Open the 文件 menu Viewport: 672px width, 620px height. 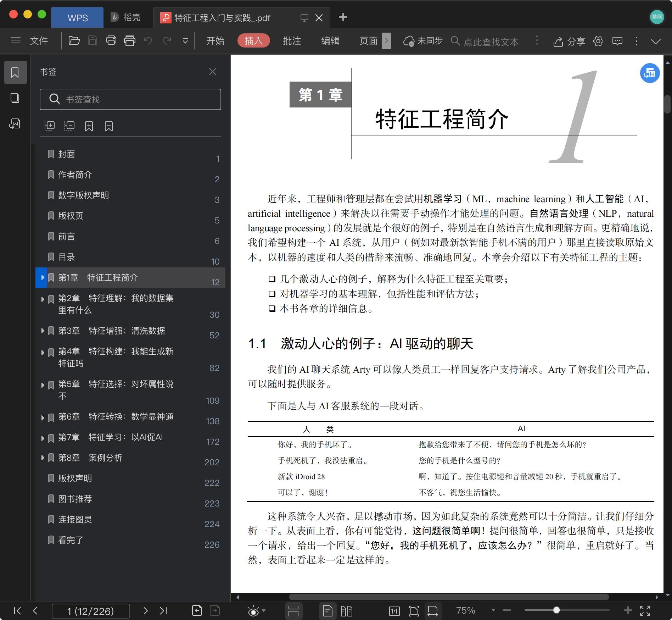click(x=39, y=41)
